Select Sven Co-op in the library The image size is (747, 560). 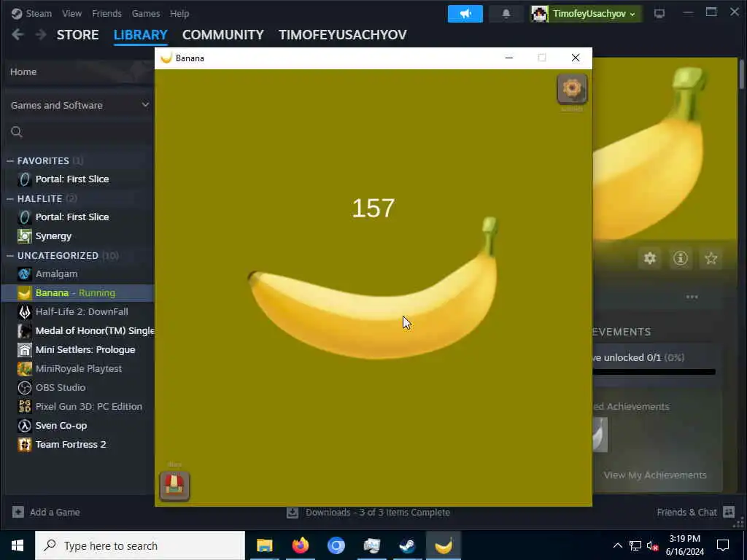[x=61, y=426]
